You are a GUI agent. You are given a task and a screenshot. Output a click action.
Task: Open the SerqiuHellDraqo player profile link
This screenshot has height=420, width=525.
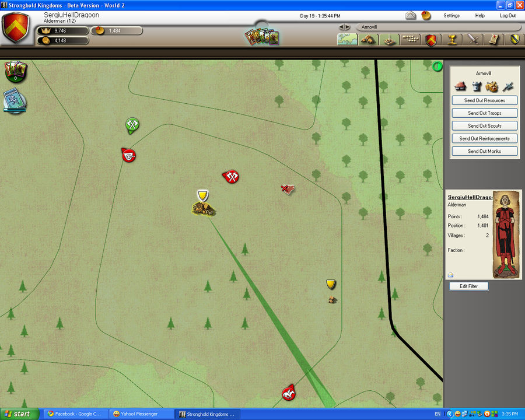click(x=470, y=197)
